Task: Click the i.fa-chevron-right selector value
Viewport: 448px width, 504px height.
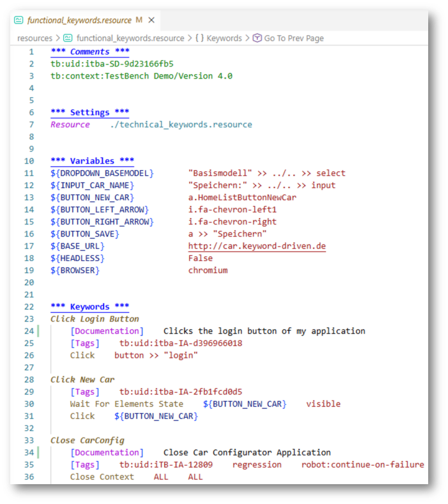Action: [233, 222]
